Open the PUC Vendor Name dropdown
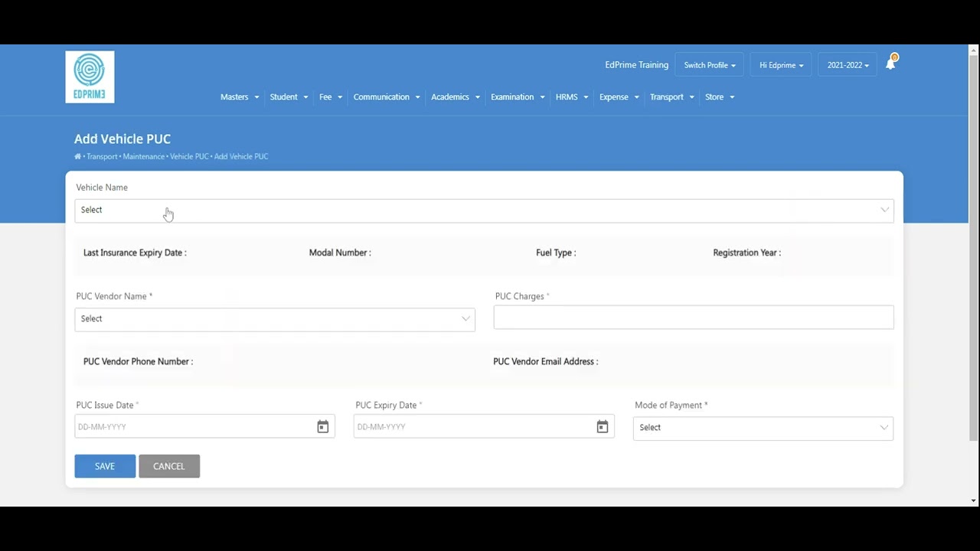 [275, 319]
